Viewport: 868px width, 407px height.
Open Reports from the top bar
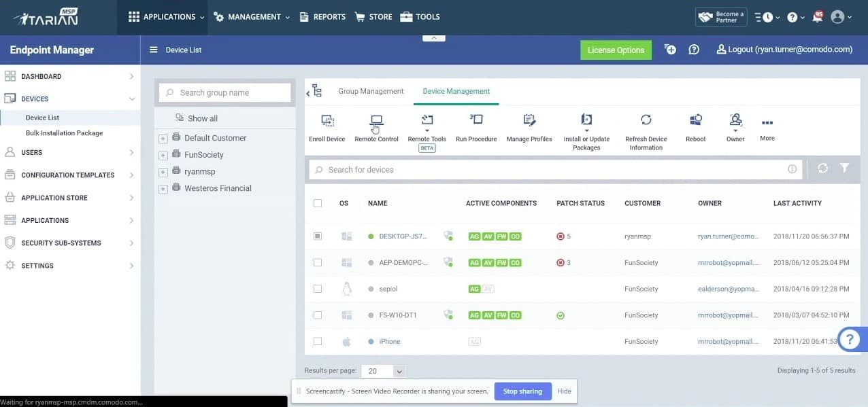322,17
